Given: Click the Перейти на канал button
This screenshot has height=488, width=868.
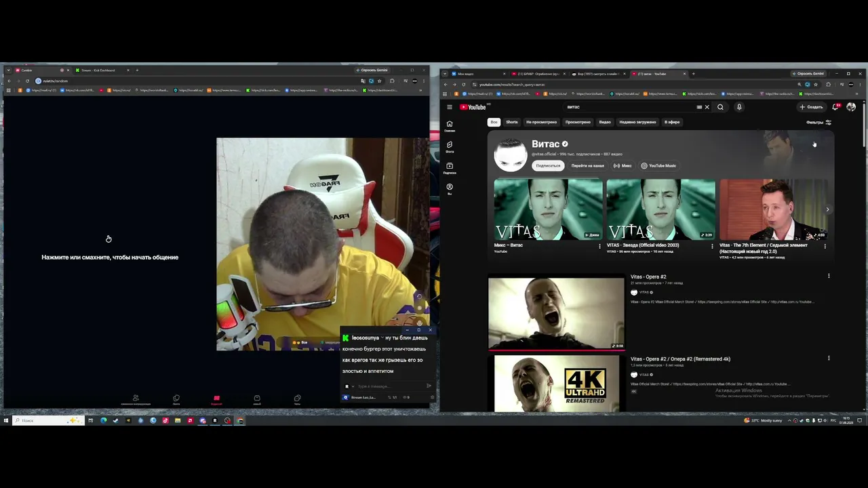Looking at the screenshot, I should click(x=587, y=165).
